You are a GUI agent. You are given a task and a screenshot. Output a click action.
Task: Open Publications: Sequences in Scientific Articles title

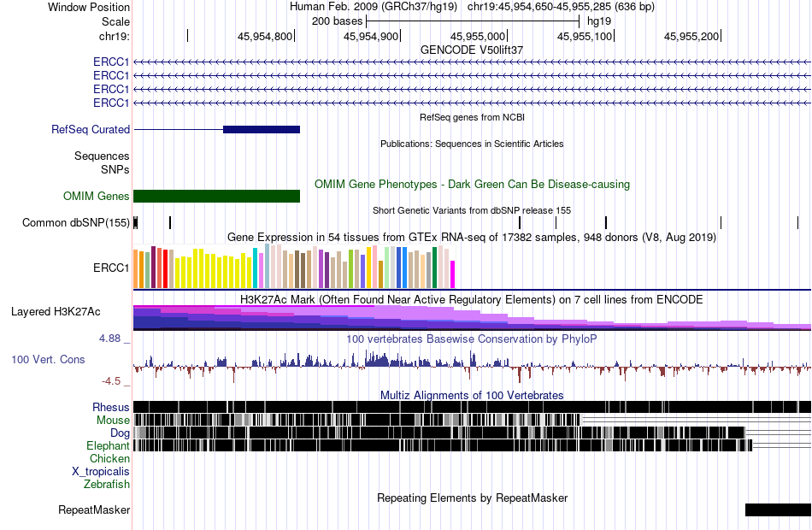pos(472,144)
